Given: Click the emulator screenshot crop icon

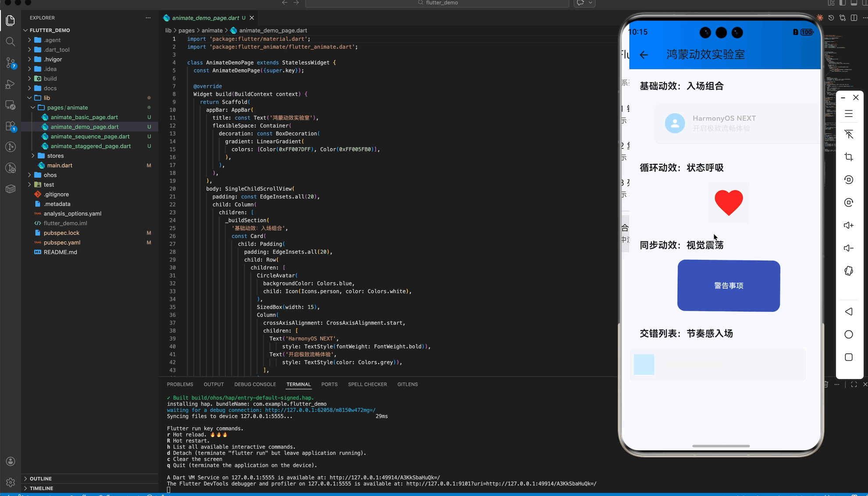Looking at the screenshot, I should click(x=849, y=157).
